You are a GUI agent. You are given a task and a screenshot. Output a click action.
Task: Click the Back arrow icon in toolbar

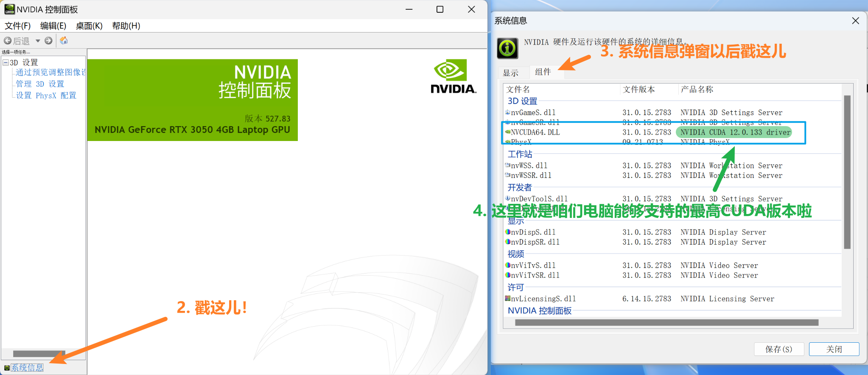coord(8,41)
